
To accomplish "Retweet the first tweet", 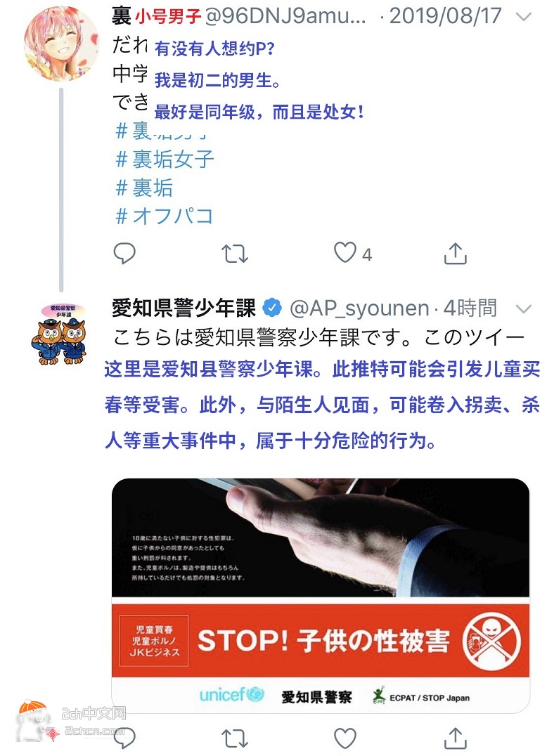I will pos(235,254).
